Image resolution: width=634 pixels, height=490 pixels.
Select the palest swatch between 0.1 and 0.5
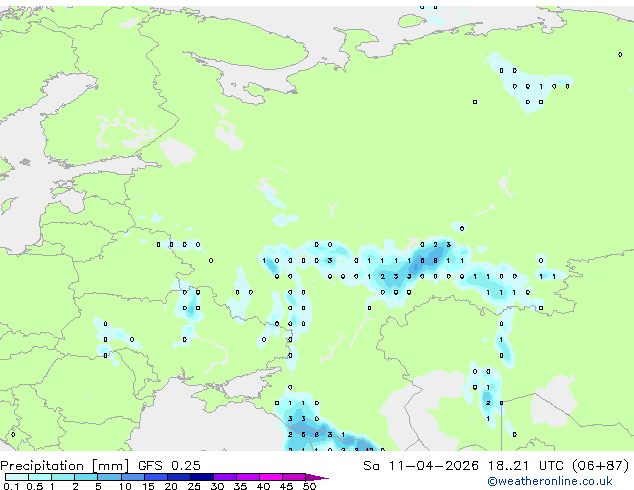tap(17, 477)
